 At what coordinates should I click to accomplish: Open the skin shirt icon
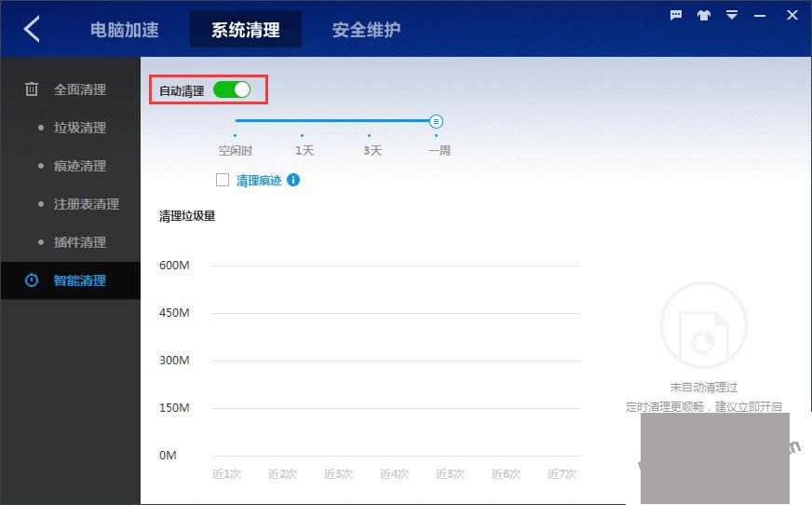pos(704,15)
